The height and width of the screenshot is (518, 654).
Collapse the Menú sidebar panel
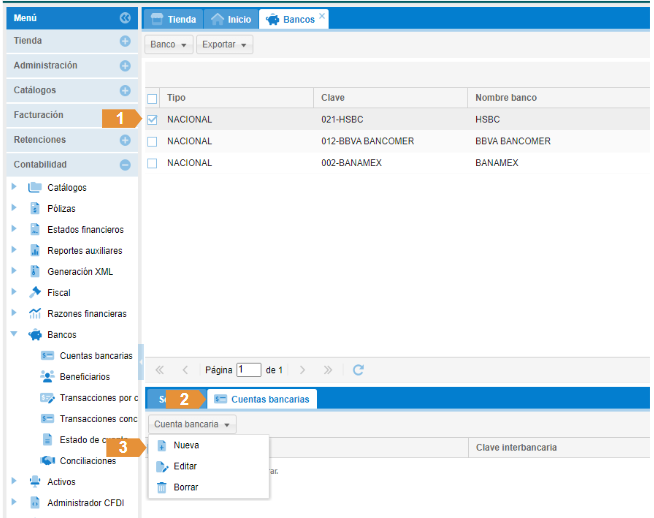pos(125,18)
